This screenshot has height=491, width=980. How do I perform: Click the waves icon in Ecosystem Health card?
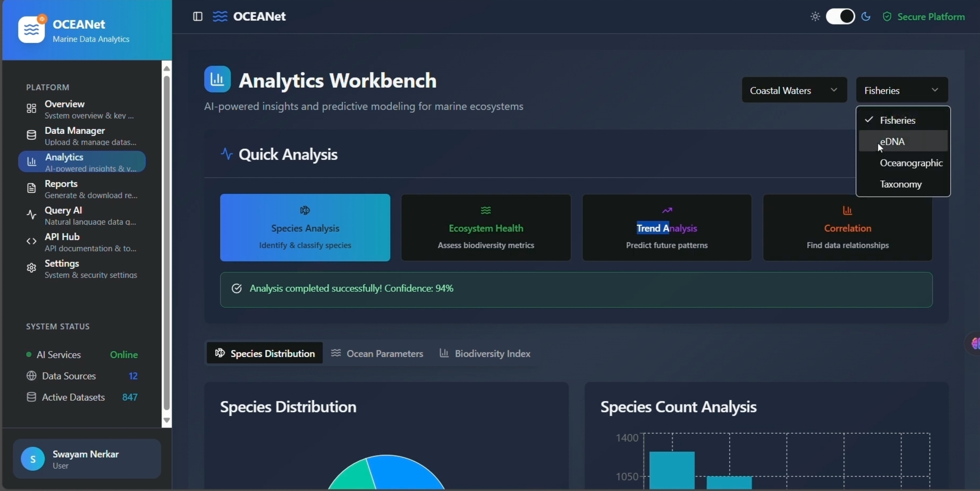point(486,210)
